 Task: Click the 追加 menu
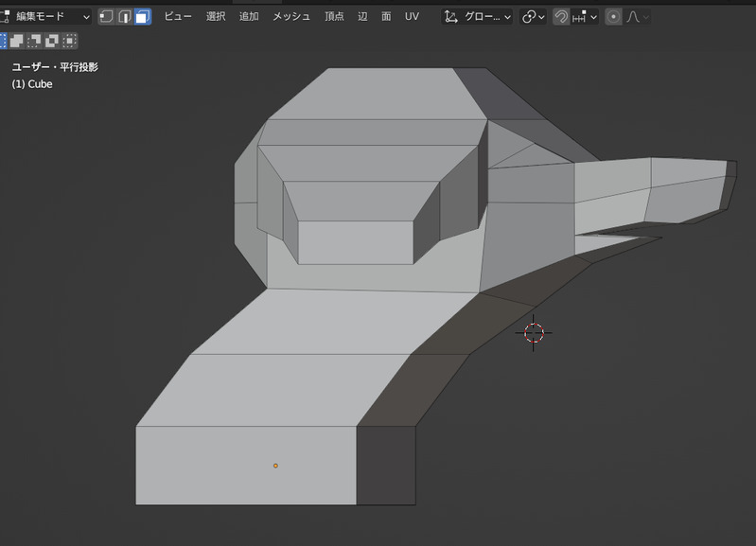pos(249,16)
